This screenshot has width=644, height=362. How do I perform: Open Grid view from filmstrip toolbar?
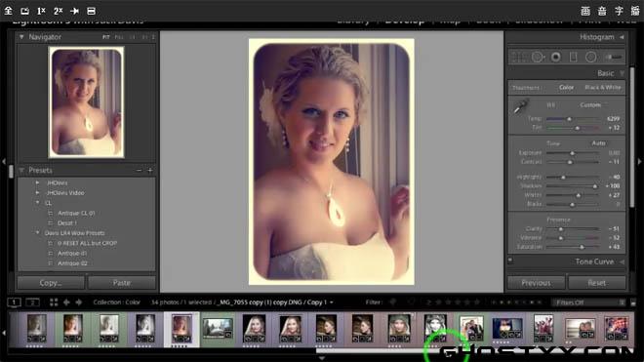54,302
